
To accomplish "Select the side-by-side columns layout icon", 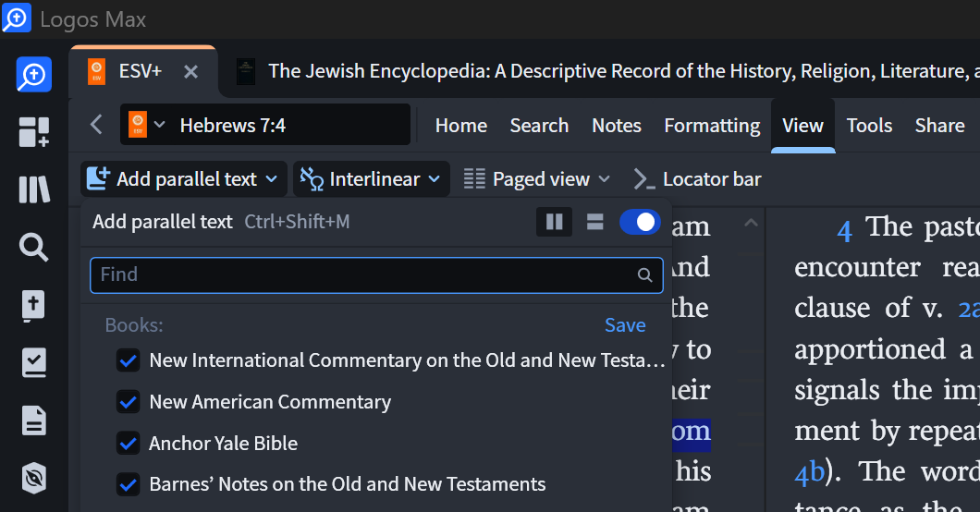I will 555,222.
